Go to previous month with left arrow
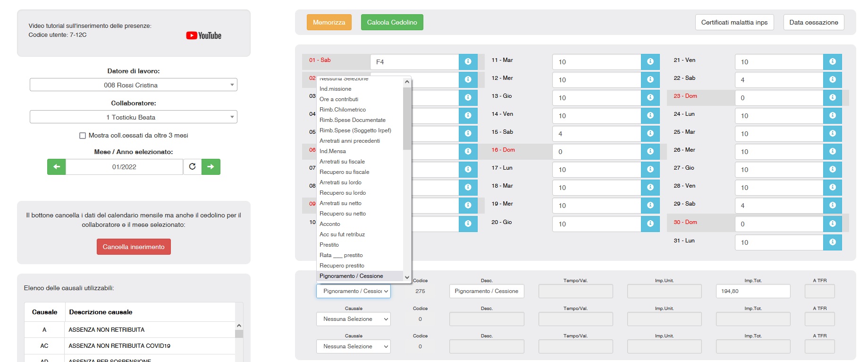 57,167
